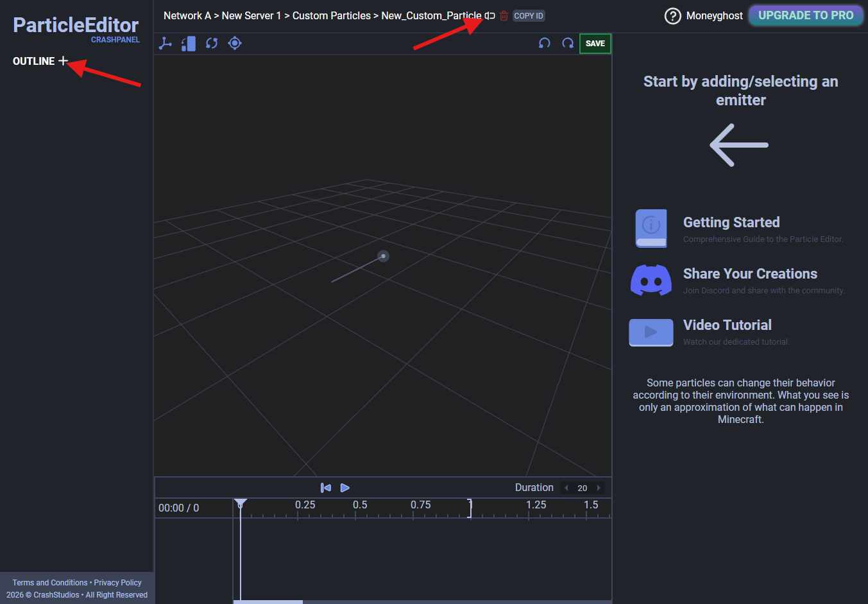Image resolution: width=868 pixels, height=604 pixels.
Task: Add a new emitter via the Outline plus icon
Action: click(x=63, y=61)
